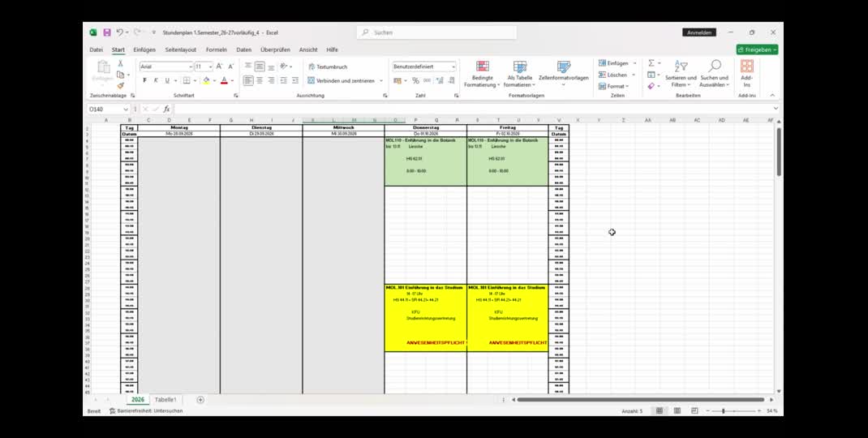The image size is (868, 438).
Task: Click Löschen cells button
Action: pos(612,75)
